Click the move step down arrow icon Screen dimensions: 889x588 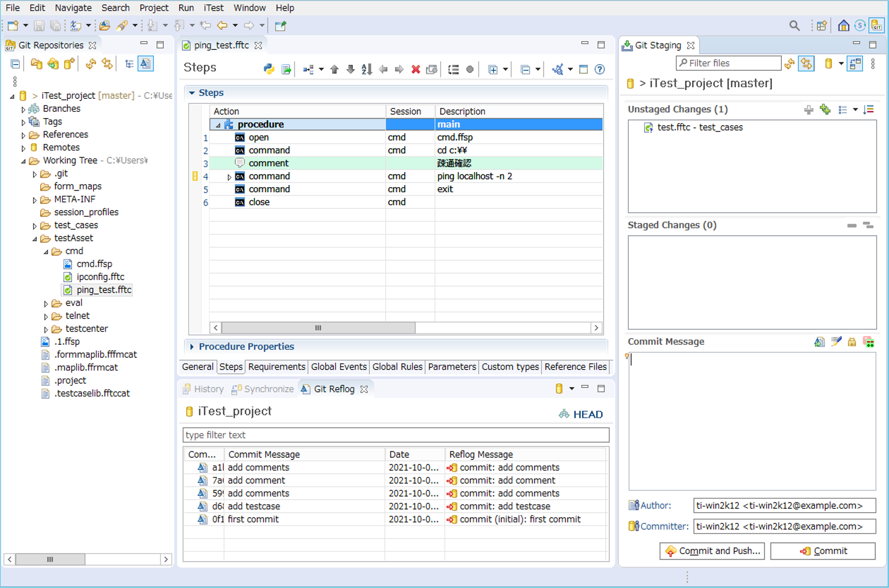350,69
